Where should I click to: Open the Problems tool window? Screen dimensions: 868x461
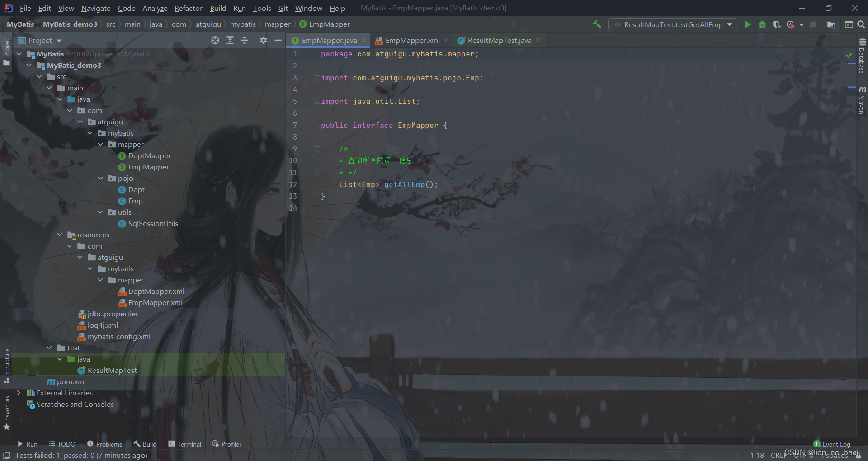tap(104, 444)
